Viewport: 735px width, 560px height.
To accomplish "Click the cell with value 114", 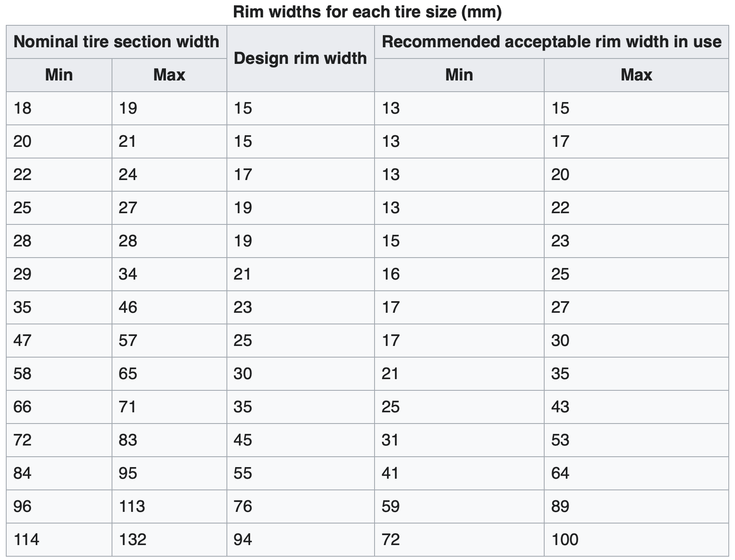I will coord(26,540).
